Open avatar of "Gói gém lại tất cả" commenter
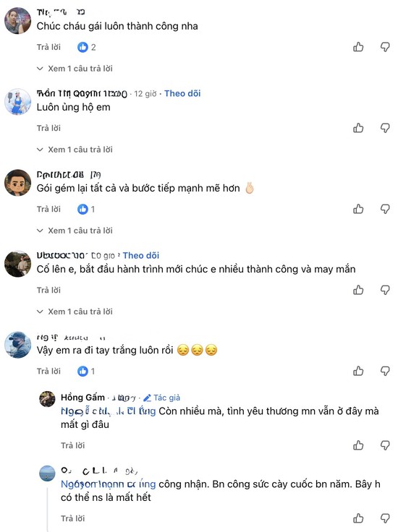398x532 pixels. 17,183
